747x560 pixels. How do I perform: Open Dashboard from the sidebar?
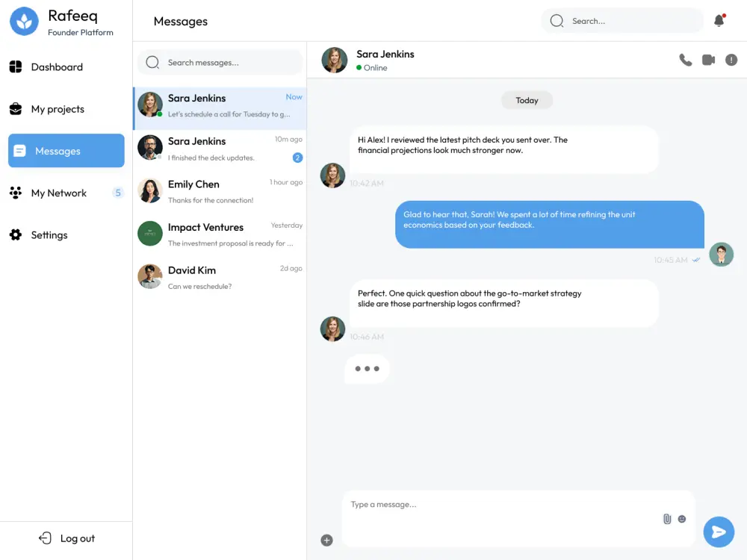click(66, 67)
